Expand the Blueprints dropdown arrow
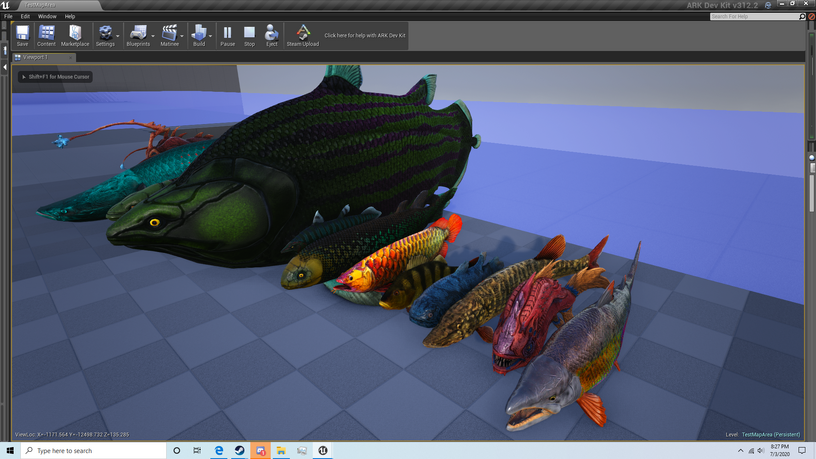816x459 pixels. (x=153, y=36)
